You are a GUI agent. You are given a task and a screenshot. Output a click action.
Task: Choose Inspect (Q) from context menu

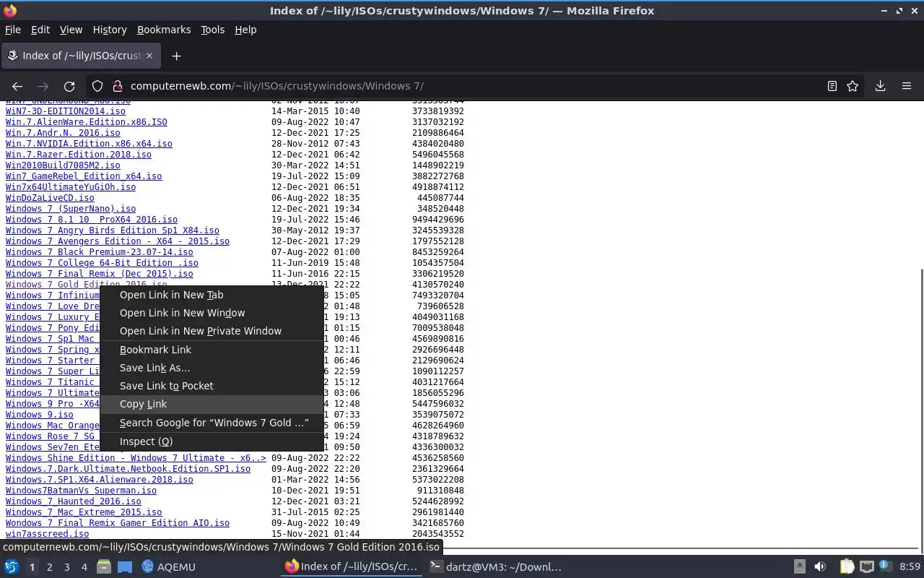(x=212, y=441)
